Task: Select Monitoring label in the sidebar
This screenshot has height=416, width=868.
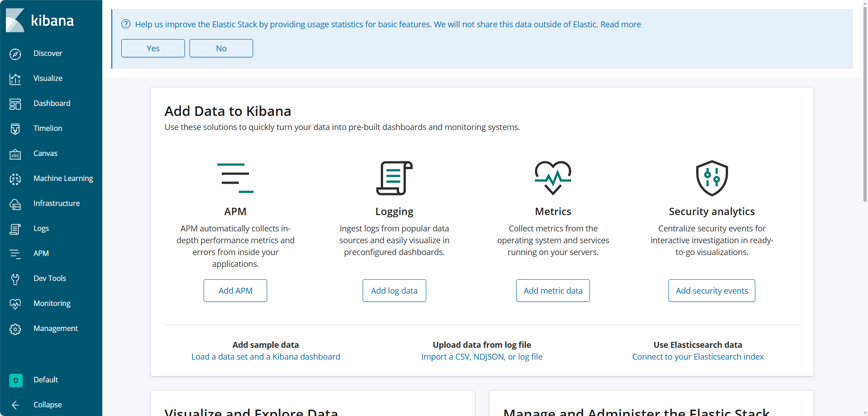Action: tap(52, 303)
